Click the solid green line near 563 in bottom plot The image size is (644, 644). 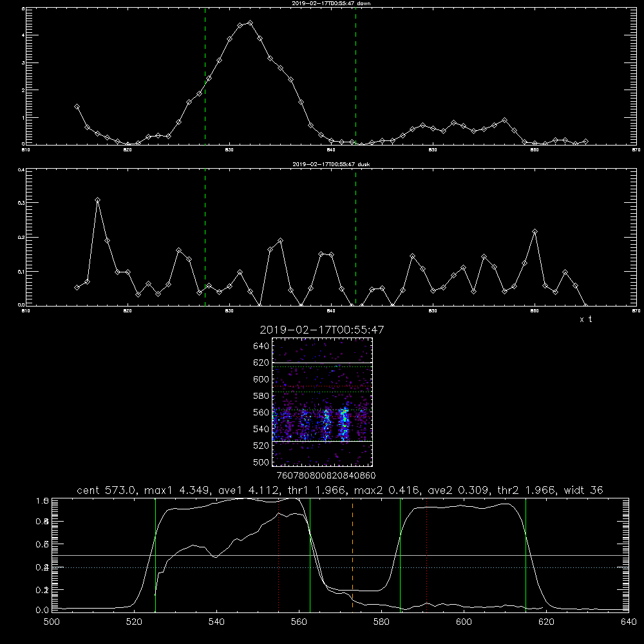click(x=310, y=554)
